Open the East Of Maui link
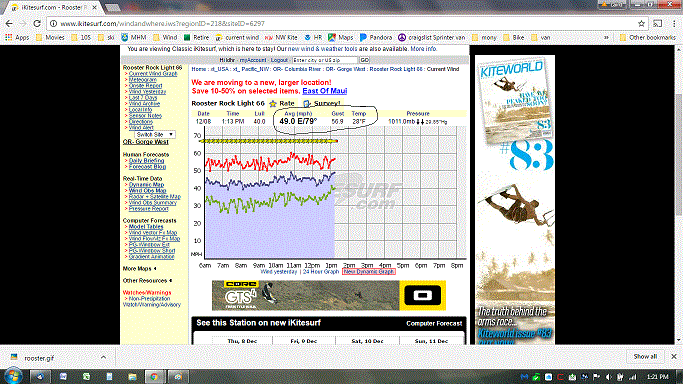Screen dimensions: 683x384 (325, 91)
